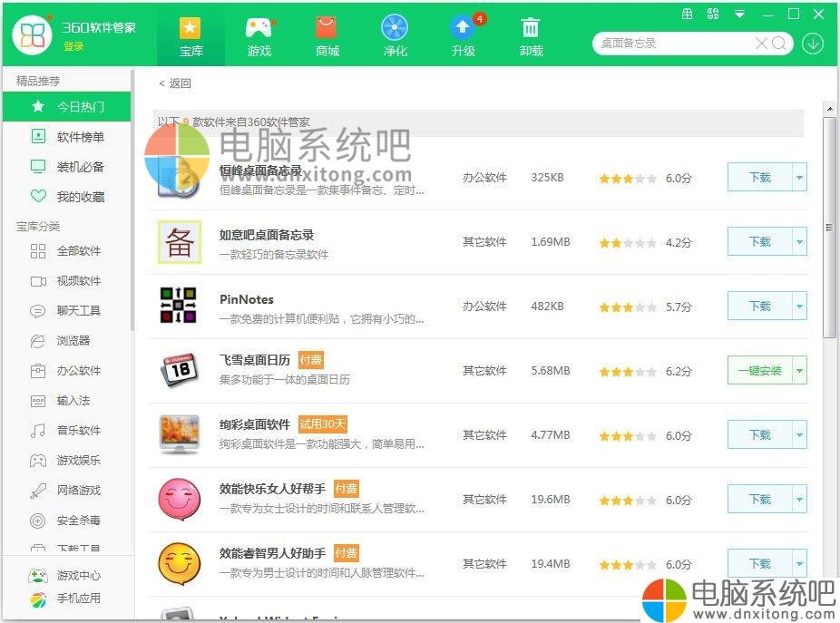Open the 净化 tab

[x=395, y=36]
